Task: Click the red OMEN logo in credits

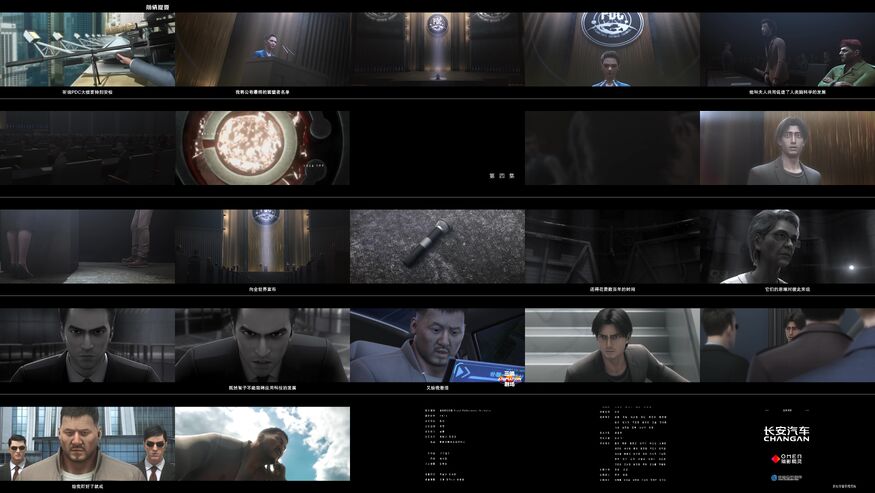Action: (x=787, y=459)
